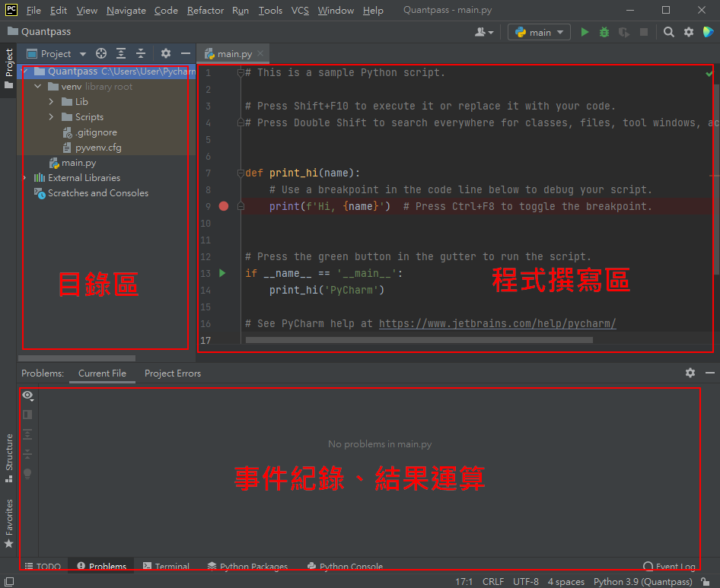Collapse the Quantpass root folder

click(x=25, y=72)
